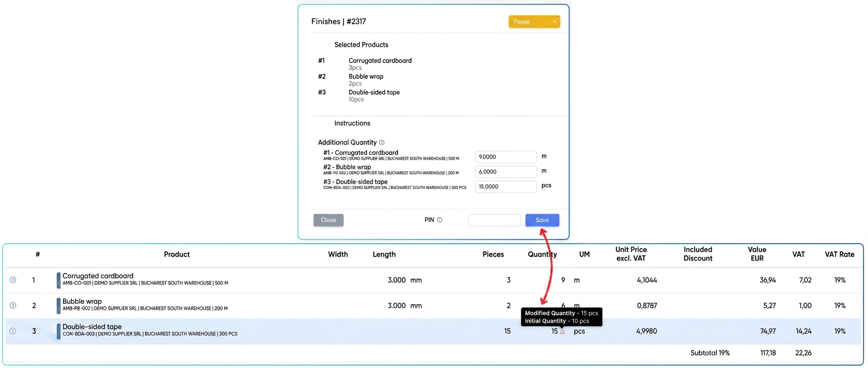Edit Bubble wrap additional quantity field
The image size is (868, 368).
click(505, 171)
